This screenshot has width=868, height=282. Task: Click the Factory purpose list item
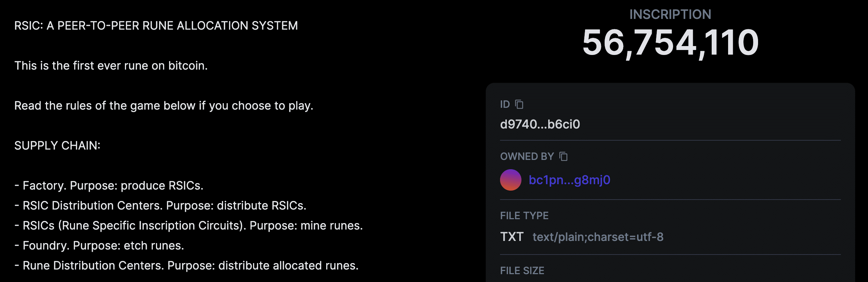pyautogui.click(x=109, y=186)
